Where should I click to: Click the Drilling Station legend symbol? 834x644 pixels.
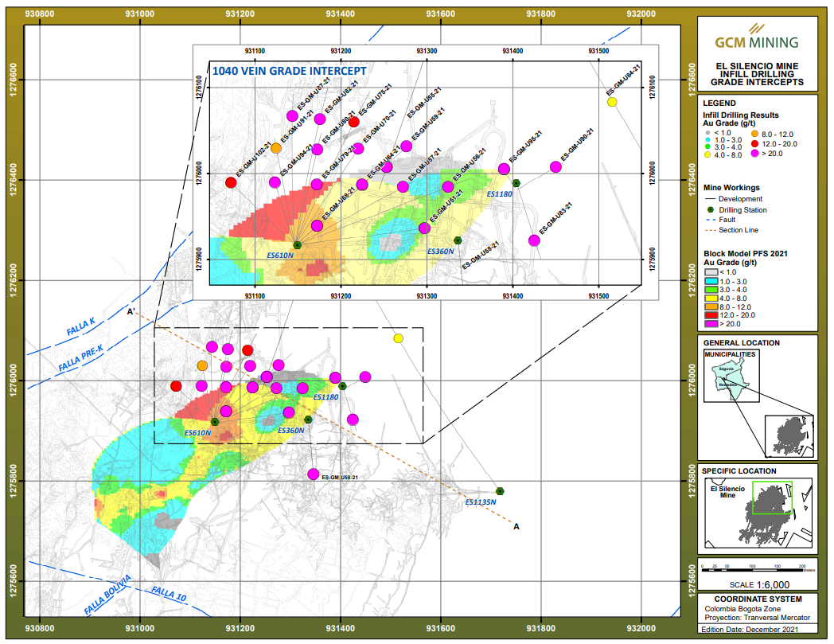711,210
